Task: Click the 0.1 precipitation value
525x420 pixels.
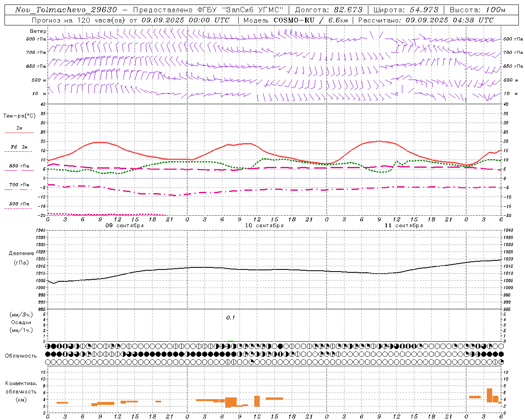Action: pos(231,317)
